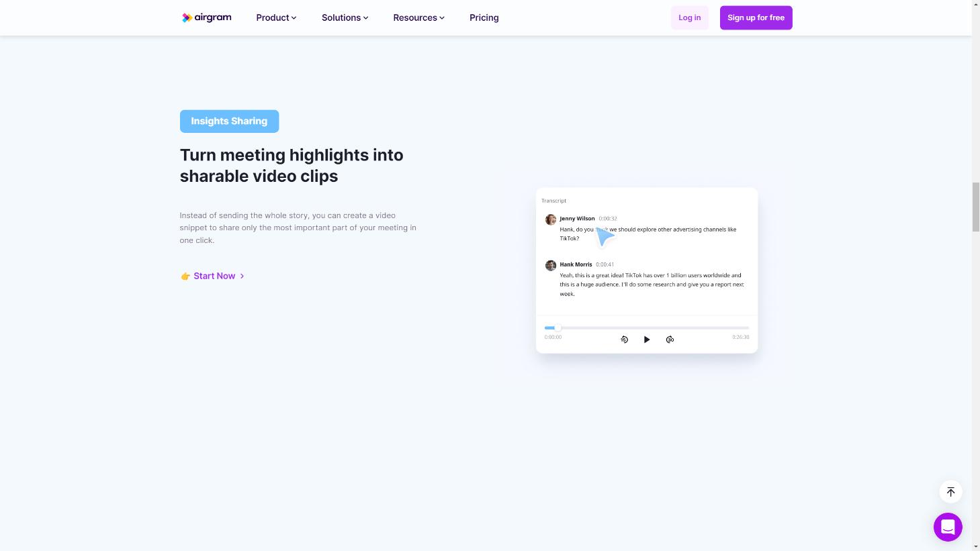Click the 0:00:00 elapsed time label
Screen dimensions: 980x551
pyautogui.click(x=553, y=337)
